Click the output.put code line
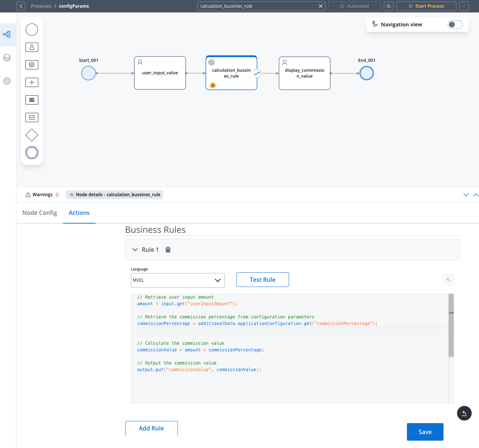This screenshot has width=479, height=448. point(199,370)
